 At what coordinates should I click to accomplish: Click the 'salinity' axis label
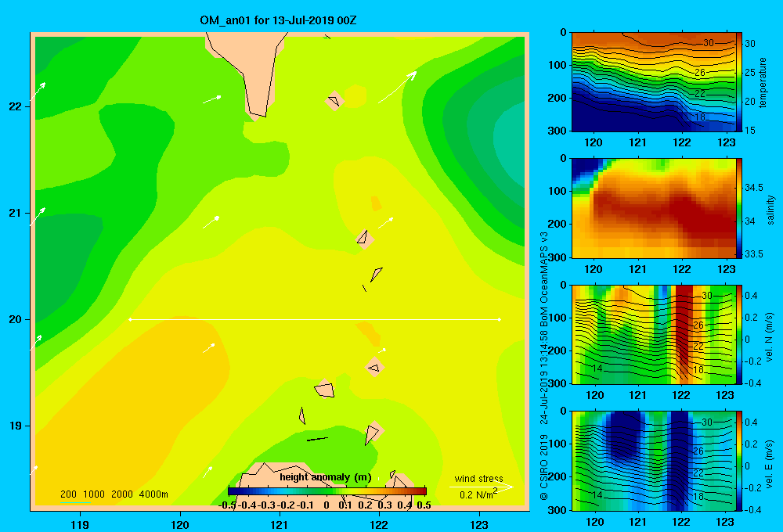(x=770, y=210)
